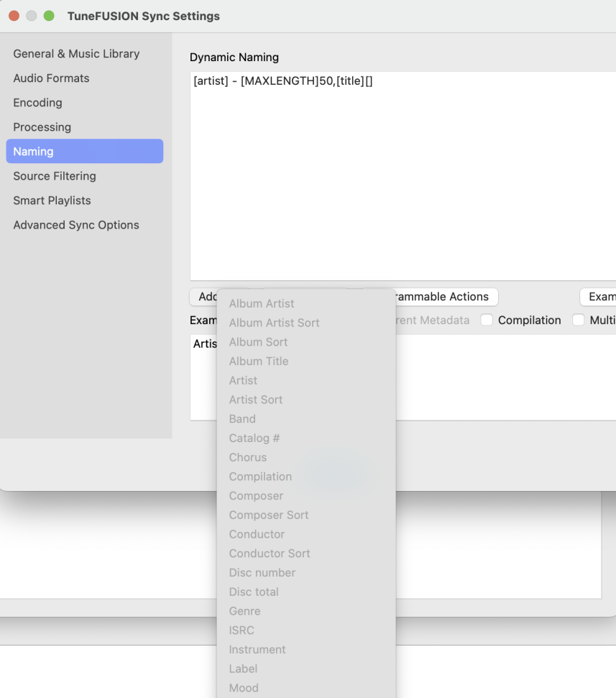Go to Processing settings
The width and height of the screenshot is (616, 698).
pos(85,127)
